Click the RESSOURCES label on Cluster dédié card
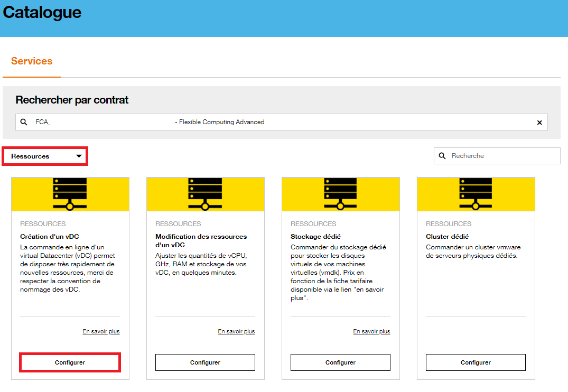 449,224
